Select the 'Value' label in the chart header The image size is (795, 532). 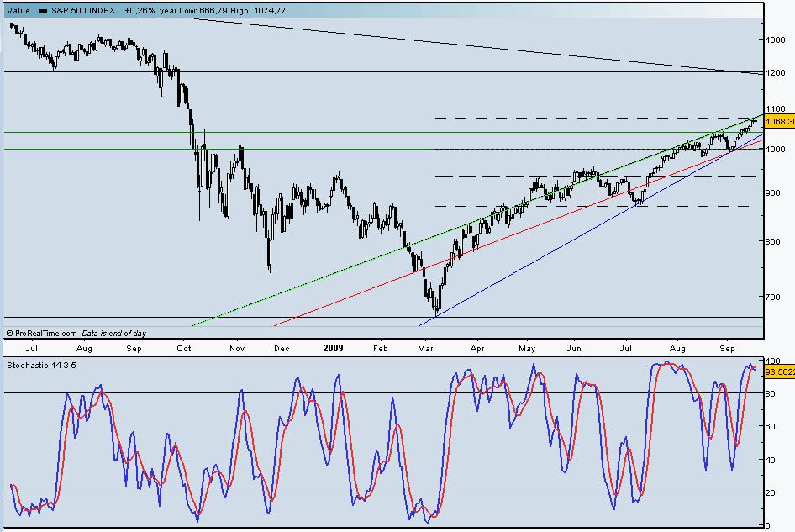18,10
